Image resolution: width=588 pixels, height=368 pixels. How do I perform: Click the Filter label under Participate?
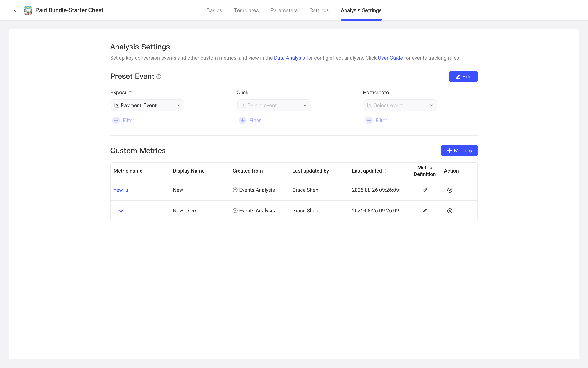click(x=381, y=121)
